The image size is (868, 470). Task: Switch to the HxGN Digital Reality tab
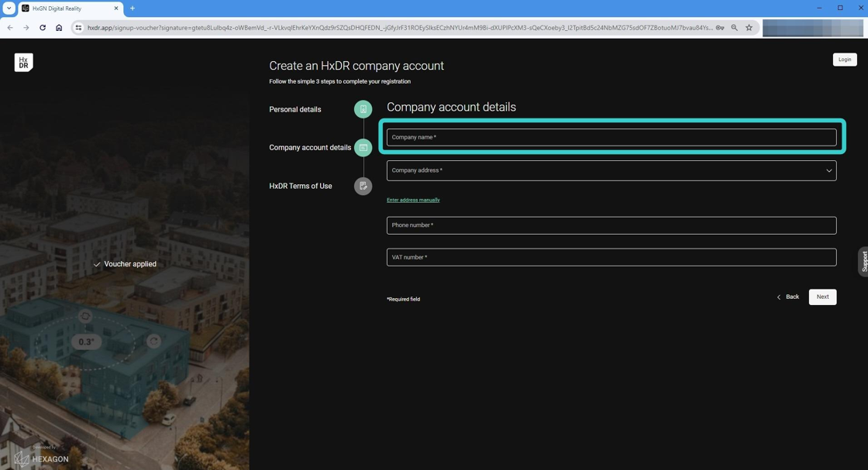(x=71, y=9)
